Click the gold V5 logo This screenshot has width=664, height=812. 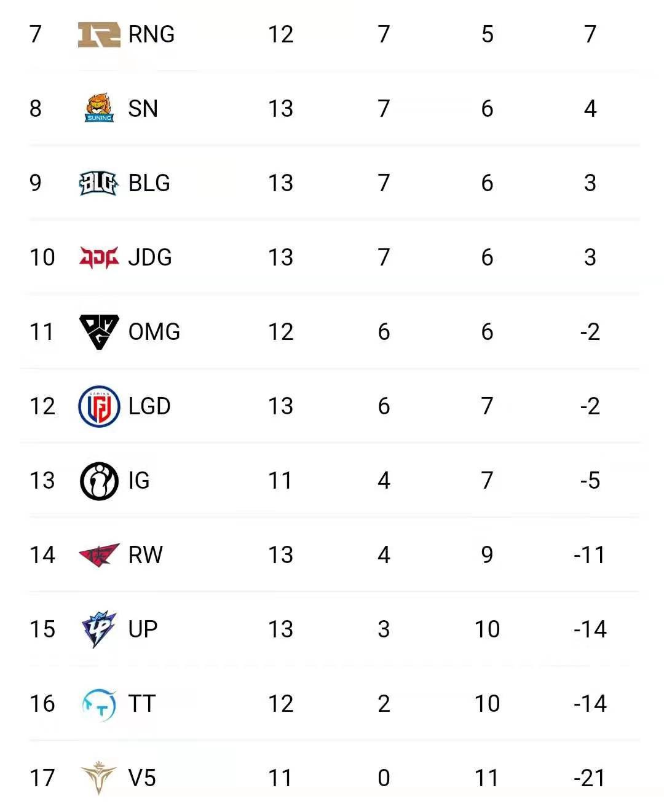pyautogui.click(x=98, y=778)
